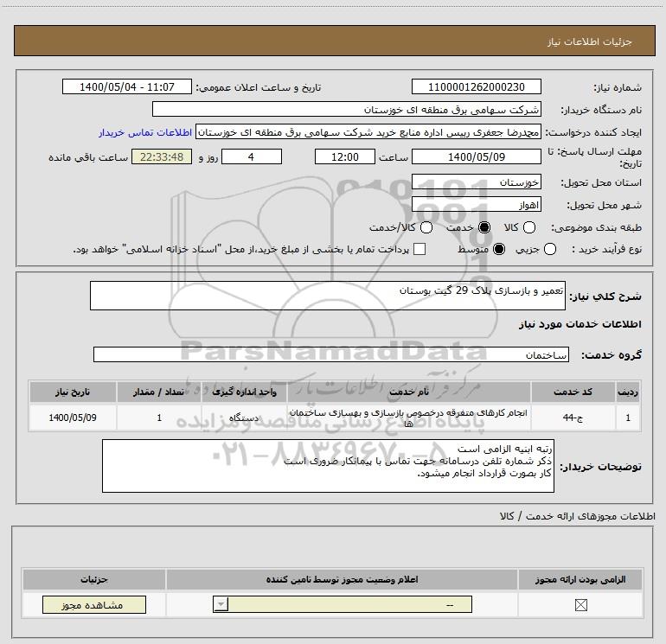This screenshot has width=666, height=644.
Task: Click the general need description text area
Action: pyautogui.click(x=328, y=296)
